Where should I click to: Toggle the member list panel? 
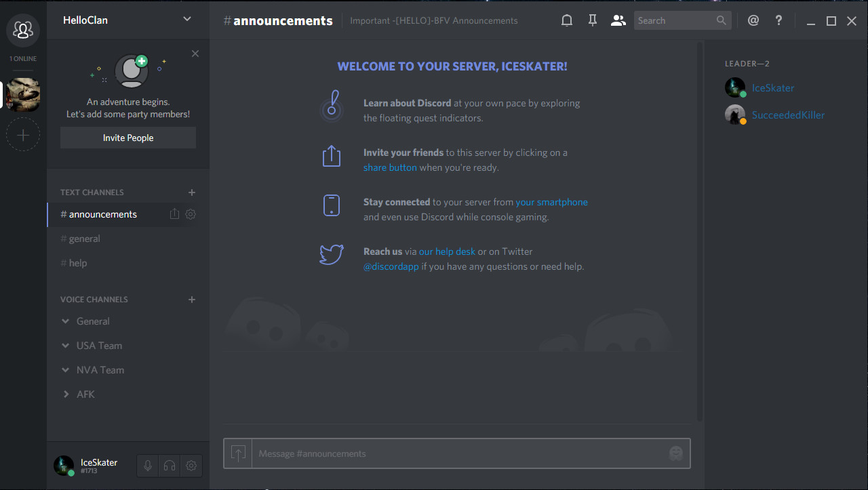(x=618, y=20)
